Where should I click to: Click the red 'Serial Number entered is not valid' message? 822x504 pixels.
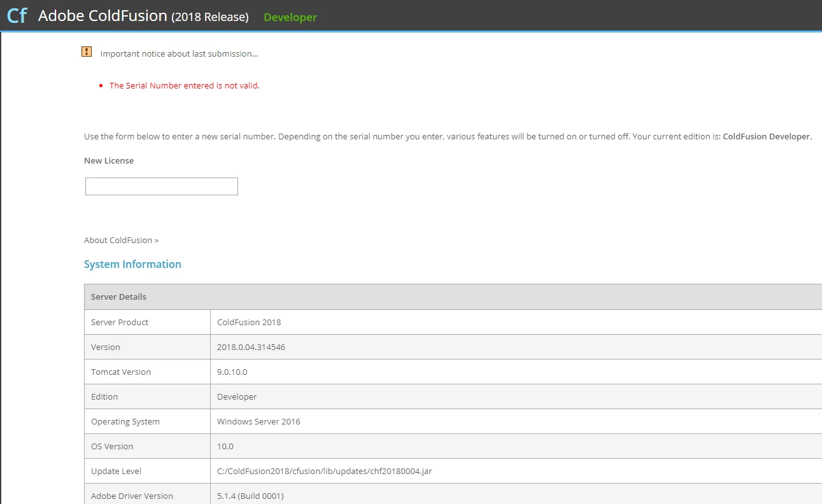(185, 85)
